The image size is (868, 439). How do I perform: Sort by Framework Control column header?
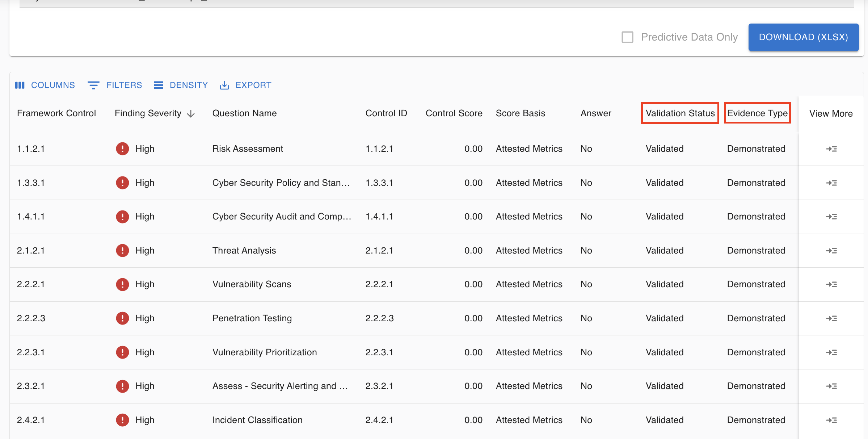[56, 113]
